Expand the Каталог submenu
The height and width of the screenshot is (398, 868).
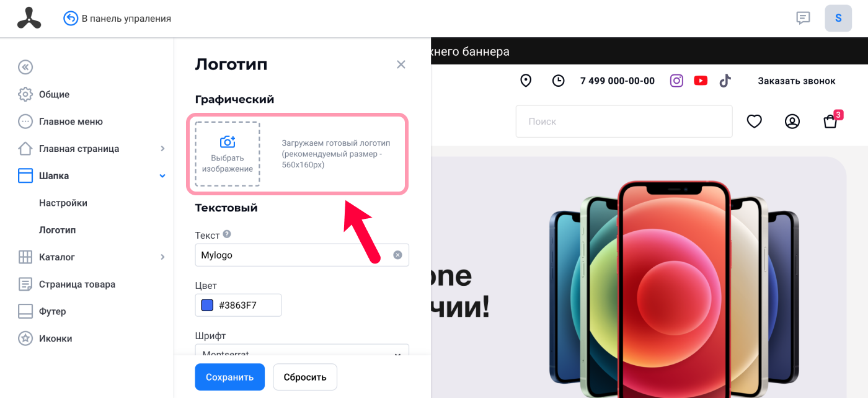click(162, 257)
